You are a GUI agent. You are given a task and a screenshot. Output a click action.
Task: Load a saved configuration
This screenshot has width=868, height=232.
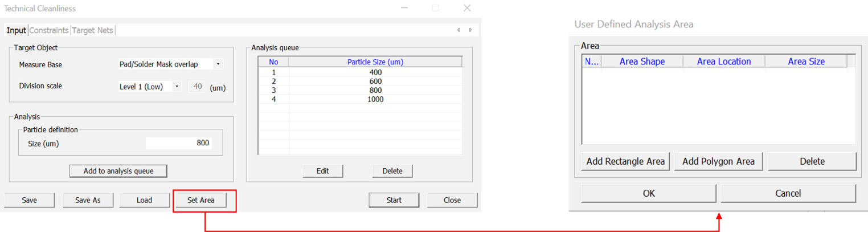144,200
